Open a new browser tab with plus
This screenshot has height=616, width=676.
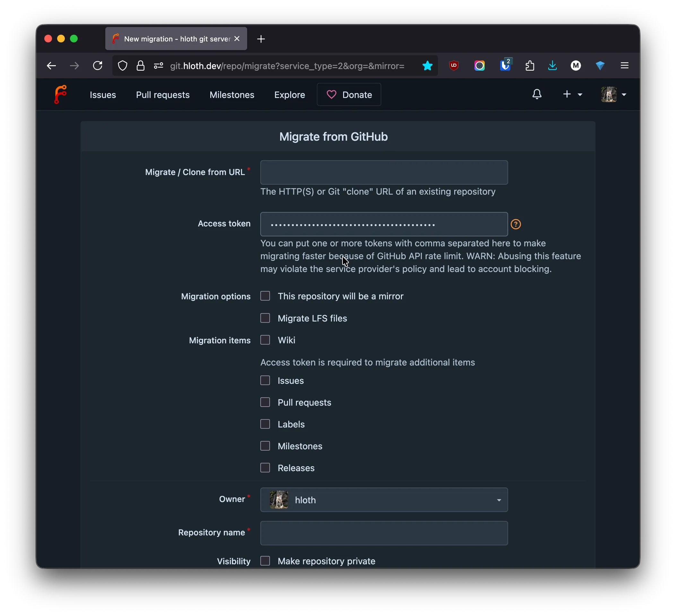(x=261, y=39)
